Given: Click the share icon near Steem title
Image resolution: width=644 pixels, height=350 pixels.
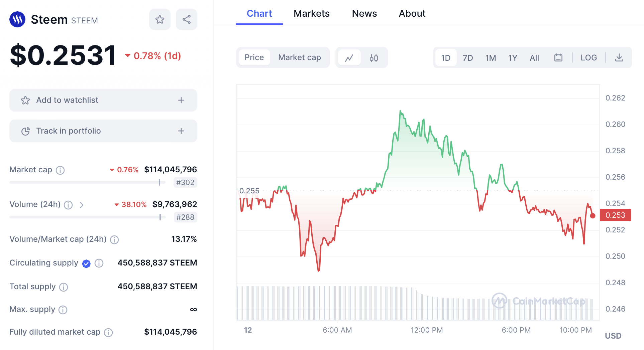Looking at the screenshot, I should click(187, 20).
